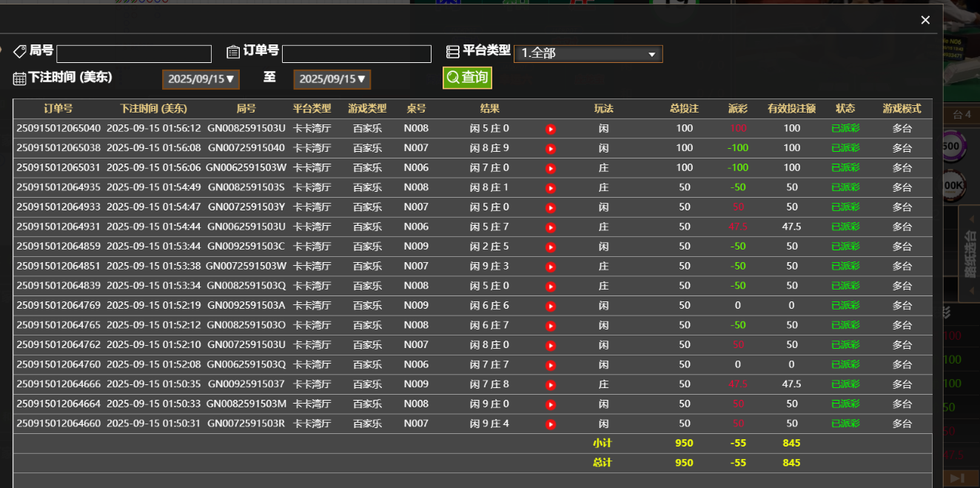Click inside the 订单号 input field
Image resolution: width=980 pixels, height=488 pixels.
(x=356, y=53)
